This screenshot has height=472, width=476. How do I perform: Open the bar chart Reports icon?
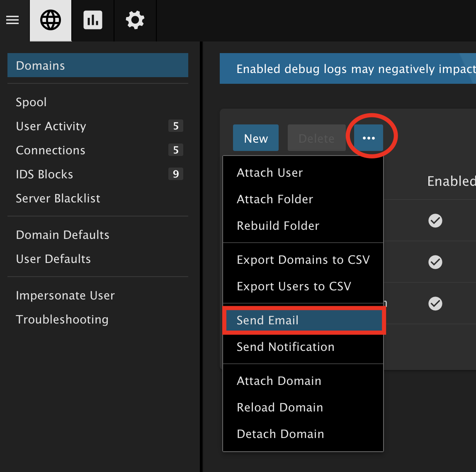(93, 20)
